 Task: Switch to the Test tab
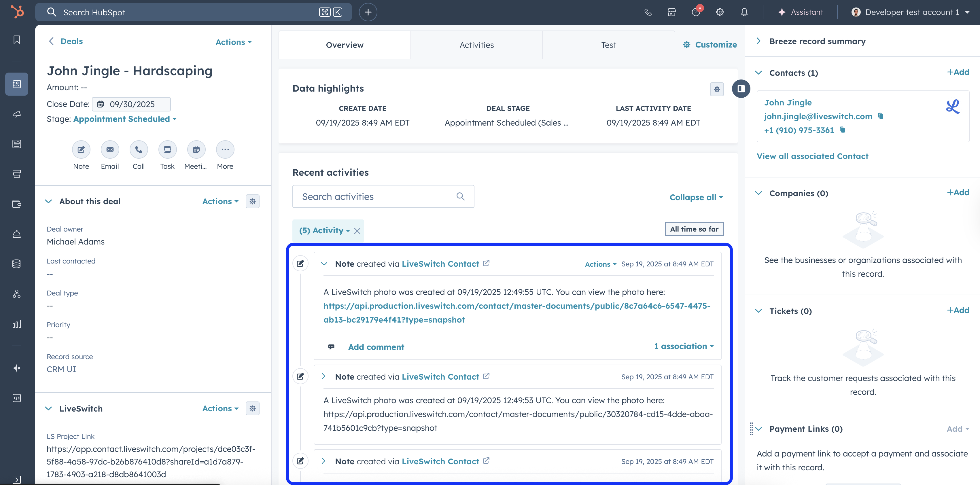(608, 45)
